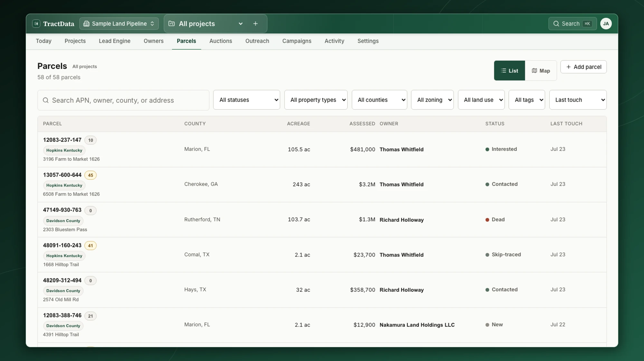
Task: Open parcel 12083-237-147
Action: (62, 140)
